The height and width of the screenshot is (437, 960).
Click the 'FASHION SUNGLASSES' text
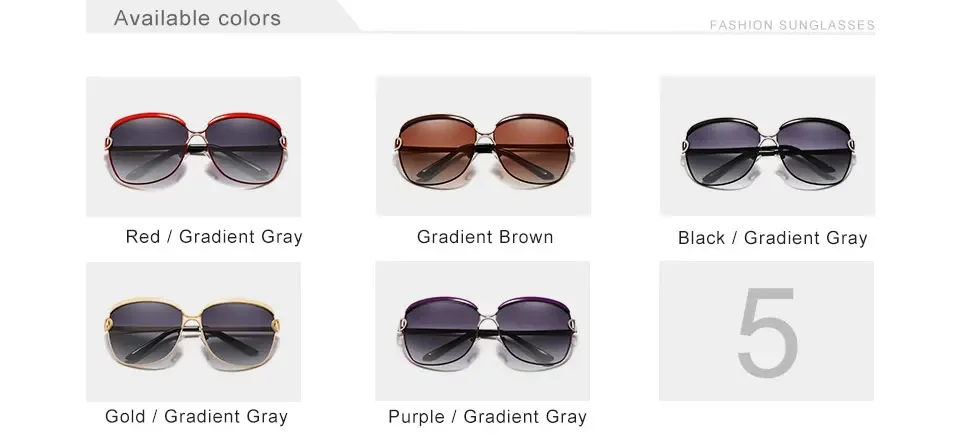coord(792,25)
